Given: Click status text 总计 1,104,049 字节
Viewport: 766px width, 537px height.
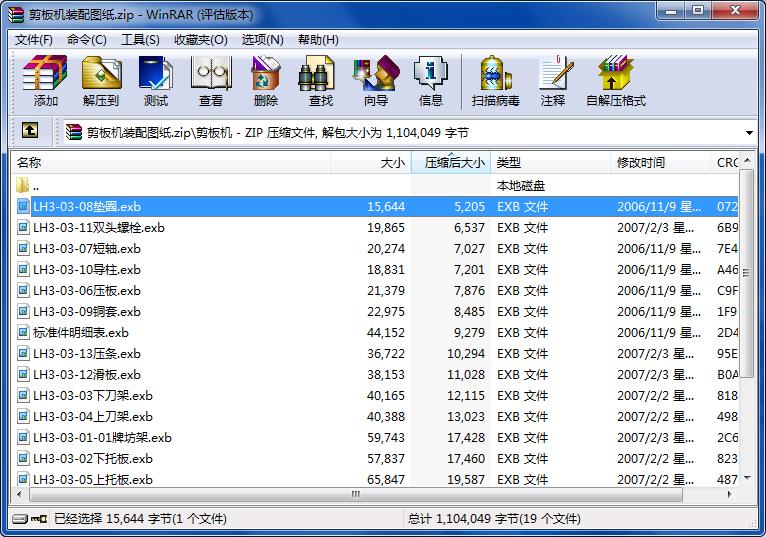Looking at the screenshot, I should (x=494, y=518).
